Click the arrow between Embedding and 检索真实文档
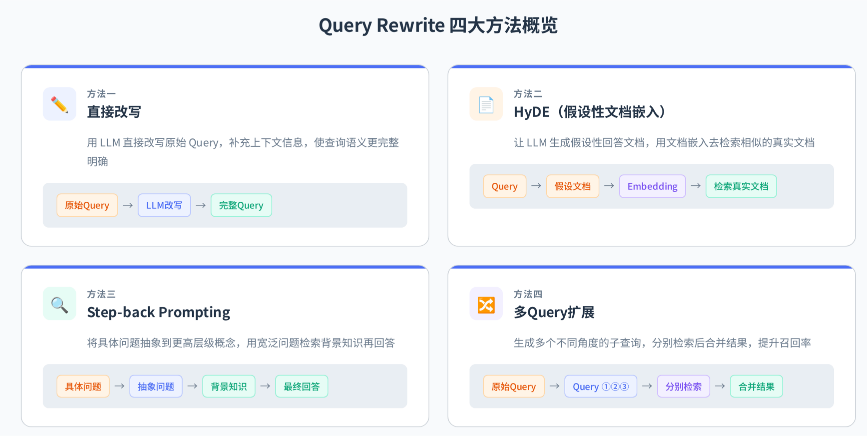 [696, 186]
